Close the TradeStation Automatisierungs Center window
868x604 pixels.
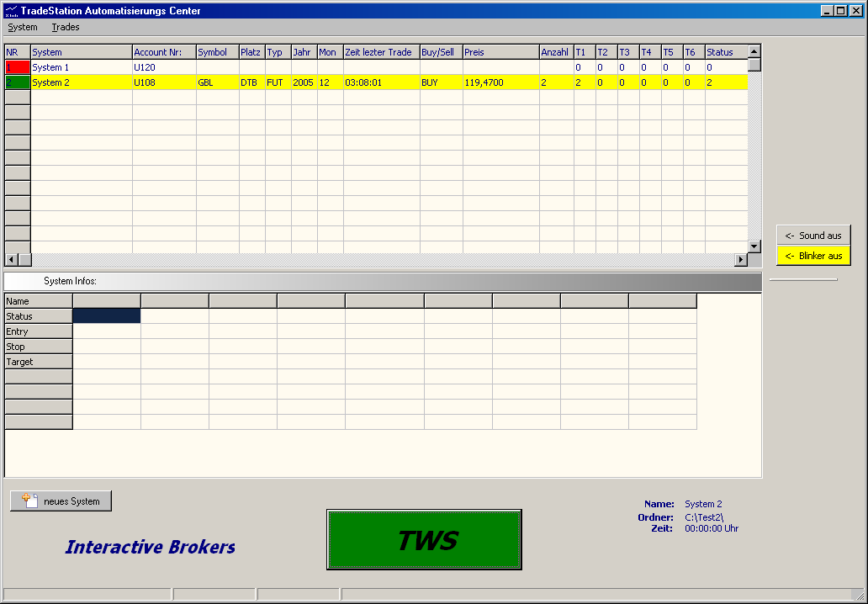pos(856,11)
